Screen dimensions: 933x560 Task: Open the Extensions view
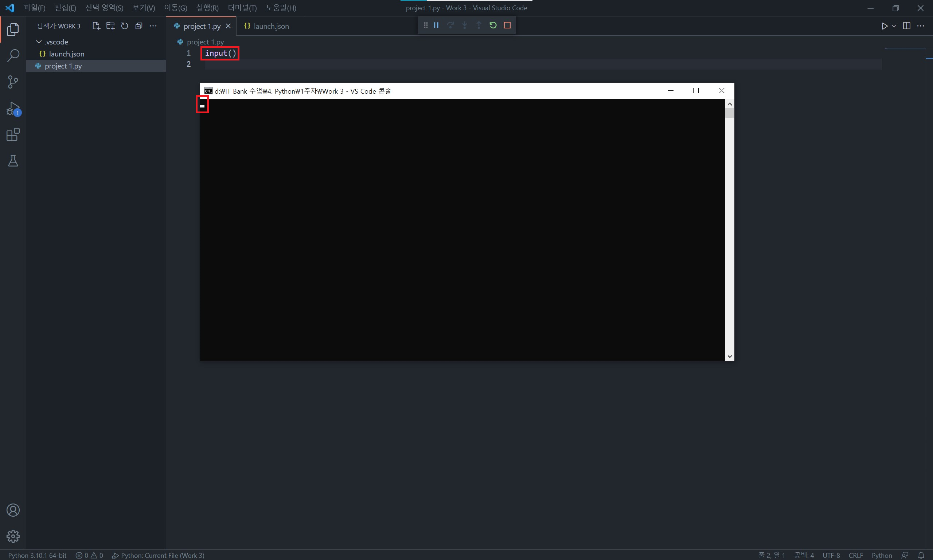click(x=13, y=135)
